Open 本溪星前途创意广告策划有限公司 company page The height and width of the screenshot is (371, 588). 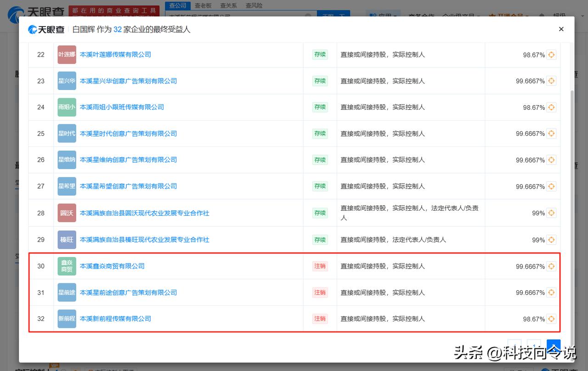click(x=128, y=292)
